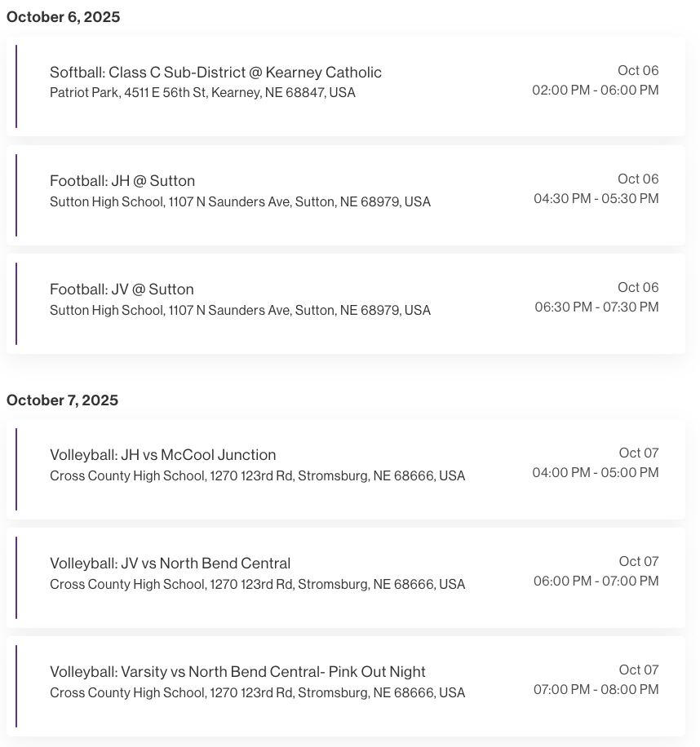This screenshot has width=700, height=747.
Task: Open the Varsity Pink Out Night event
Action: 237,672
